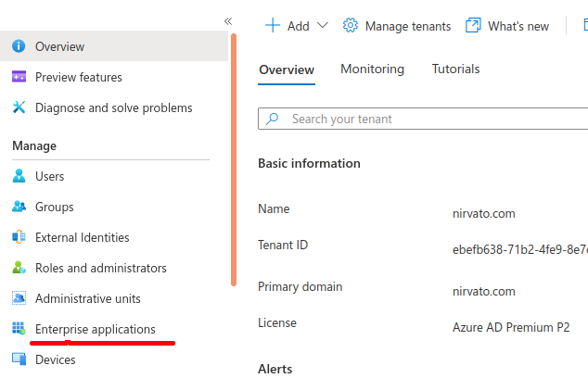Click the Basic information heading
The image size is (588, 378).
309,163
